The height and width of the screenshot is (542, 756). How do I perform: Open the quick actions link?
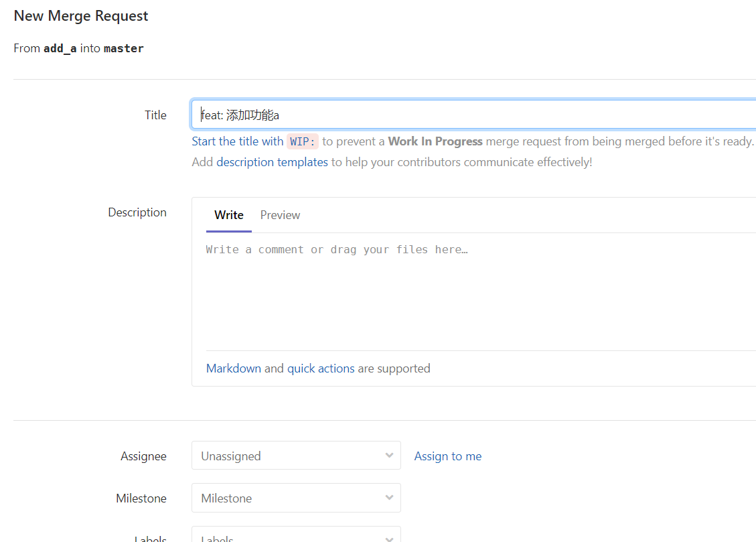point(321,368)
